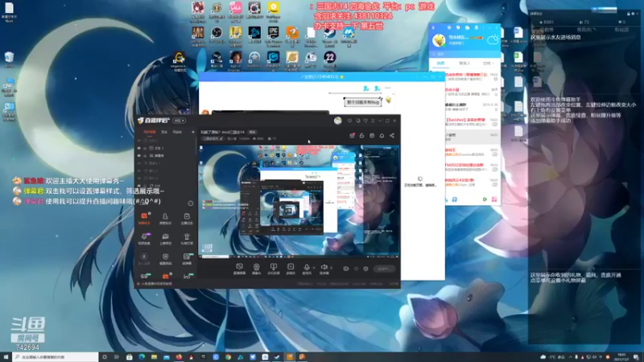Open the more '...' options in chat window
The image size is (644, 362).
(x=388, y=88)
